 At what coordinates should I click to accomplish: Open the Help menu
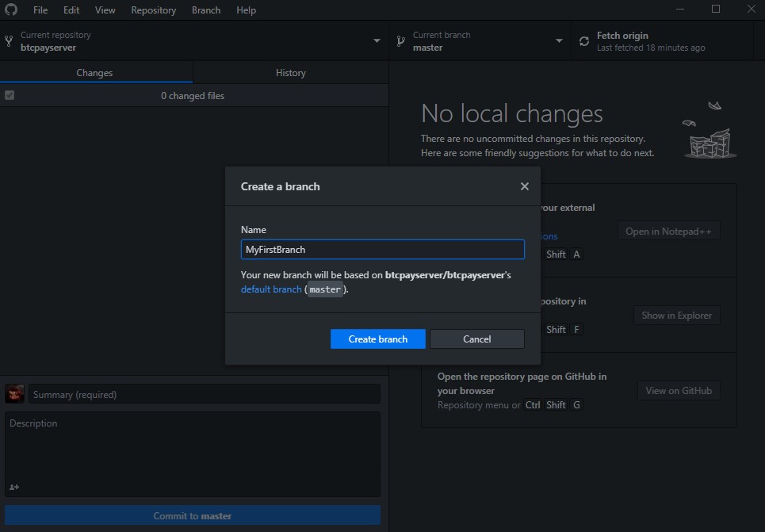(x=246, y=10)
